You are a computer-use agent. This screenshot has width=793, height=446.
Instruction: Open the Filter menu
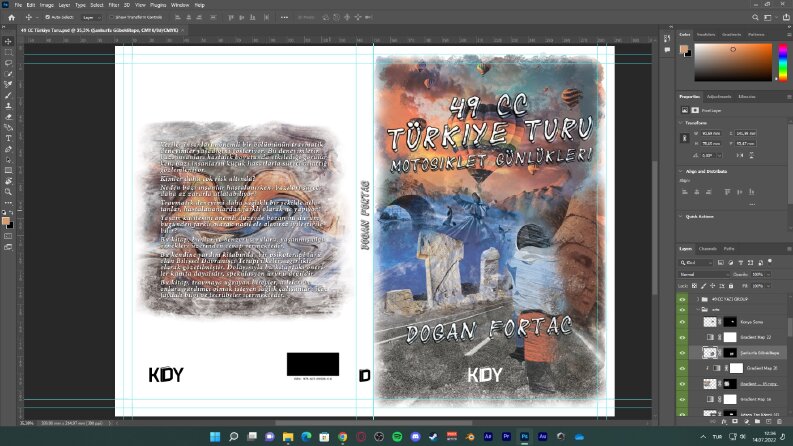[x=114, y=5]
